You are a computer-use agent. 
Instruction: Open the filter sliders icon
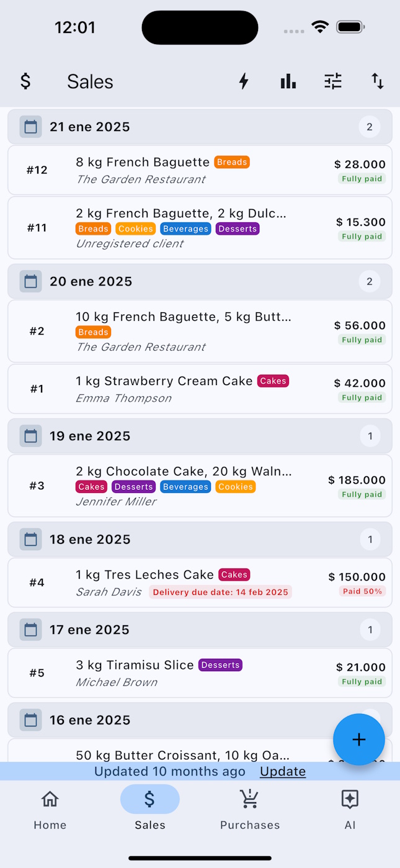pos(333,81)
